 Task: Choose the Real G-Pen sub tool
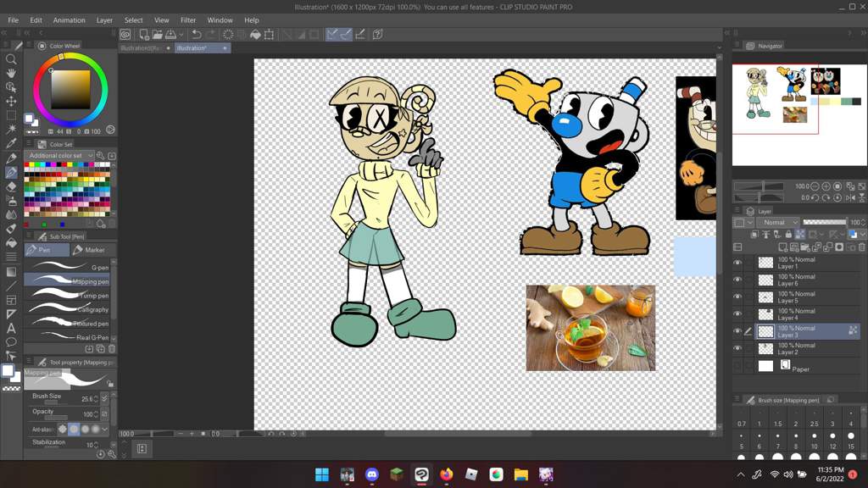[x=67, y=336]
